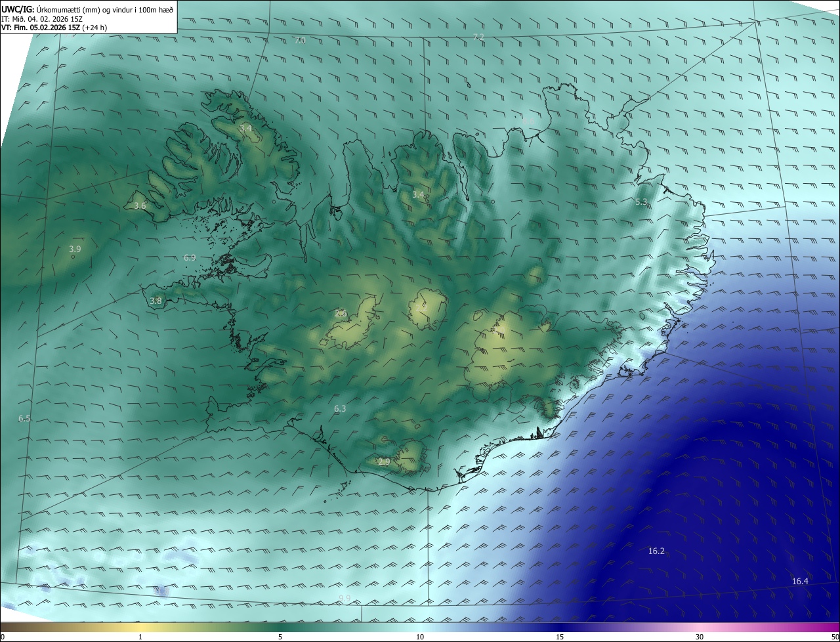
Task: Click the 6.5 value label
Action: tap(24, 418)
